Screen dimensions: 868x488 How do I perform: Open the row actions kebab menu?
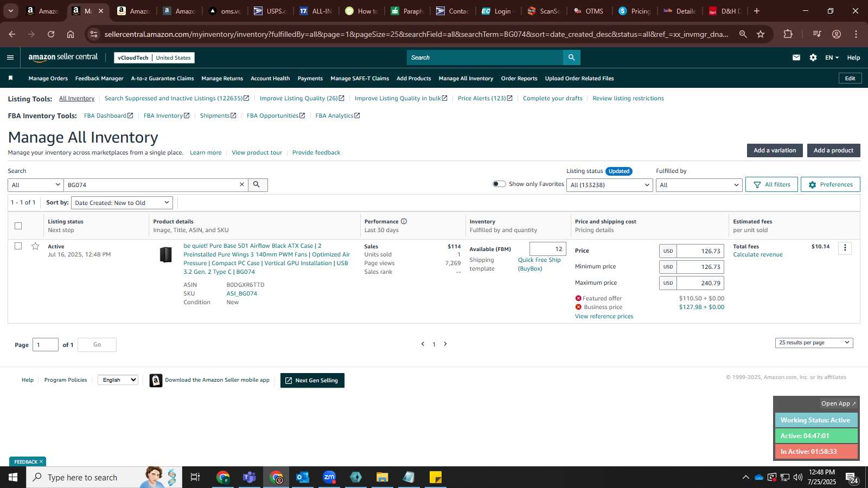[845, 248]
